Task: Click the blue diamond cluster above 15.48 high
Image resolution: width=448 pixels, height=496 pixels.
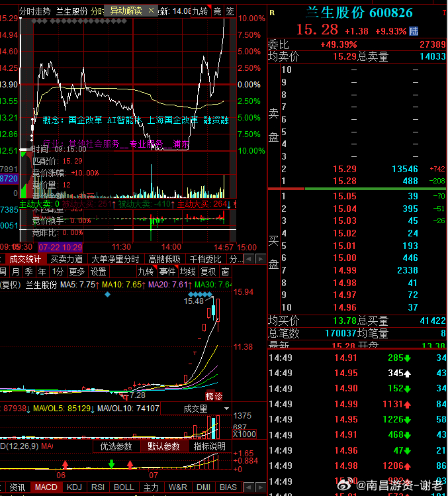Action: [x=200, y=295]
